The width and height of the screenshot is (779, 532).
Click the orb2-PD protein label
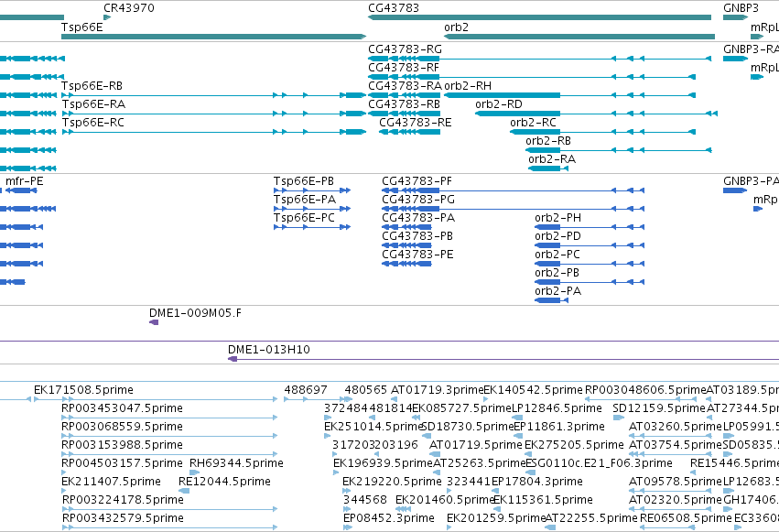pos(557,236)
